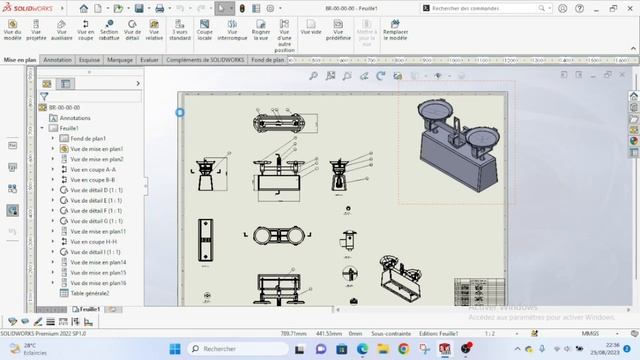Click the Section rabattue tool
Viewport: 640px width, 360px height.
(x=109, y=30)
